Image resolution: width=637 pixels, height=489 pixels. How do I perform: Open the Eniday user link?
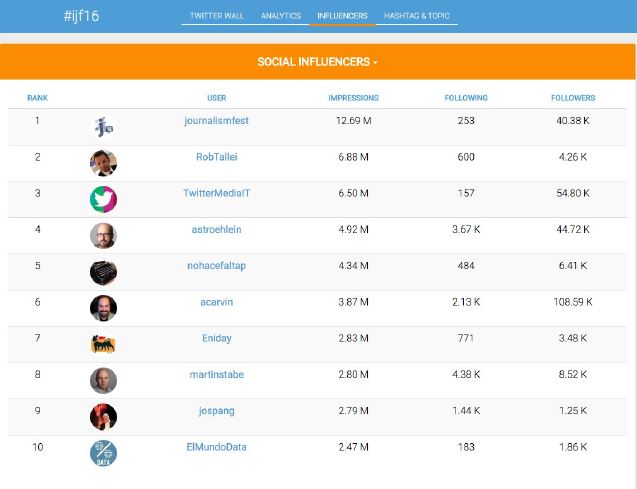[x=217, y=338]
